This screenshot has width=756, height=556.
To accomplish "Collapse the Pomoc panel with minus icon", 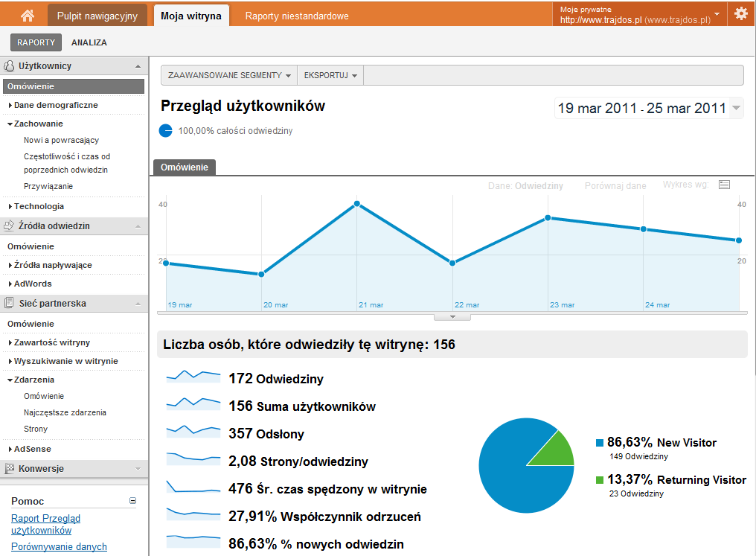I will [132, 501].
